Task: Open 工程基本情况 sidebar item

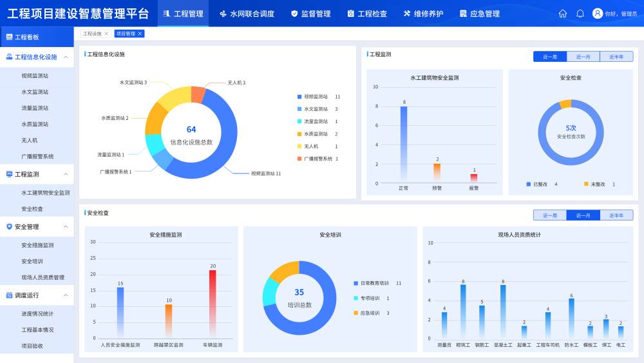Action: click(37, 329)
